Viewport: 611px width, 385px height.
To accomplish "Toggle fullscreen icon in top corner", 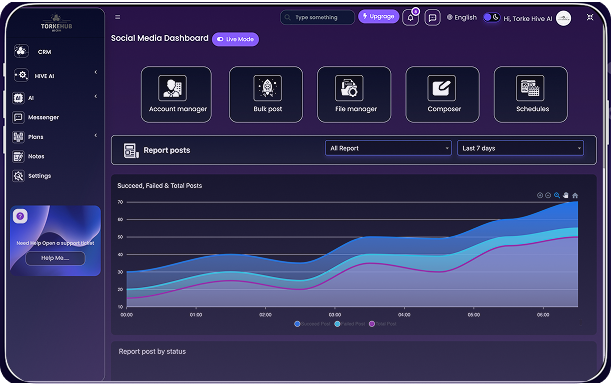I will pos(590,17).
